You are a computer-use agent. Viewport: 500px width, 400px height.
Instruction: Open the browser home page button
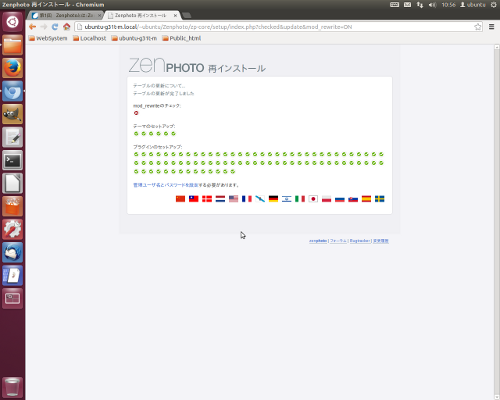(x=67, y=27)
